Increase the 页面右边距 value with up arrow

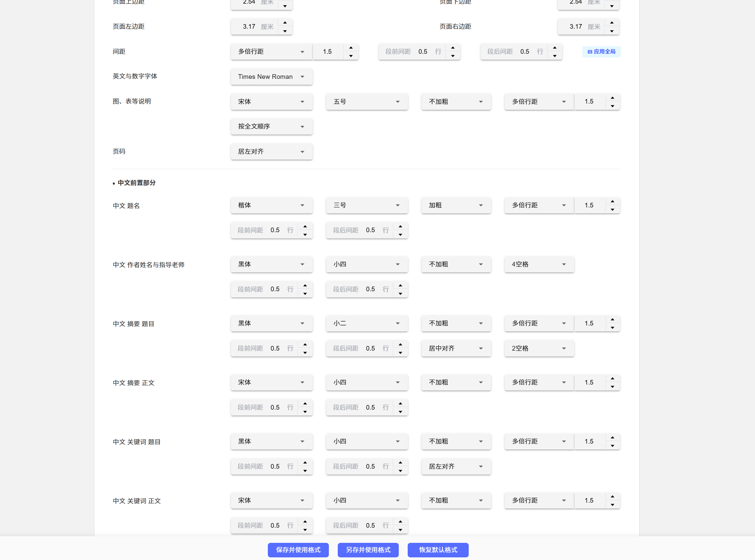pyautogui.click(x=612, y=23)
